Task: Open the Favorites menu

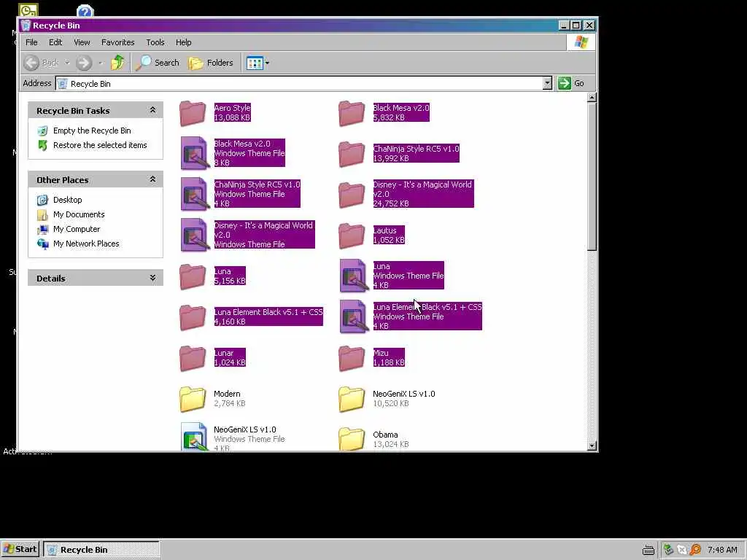Action: 117,42
